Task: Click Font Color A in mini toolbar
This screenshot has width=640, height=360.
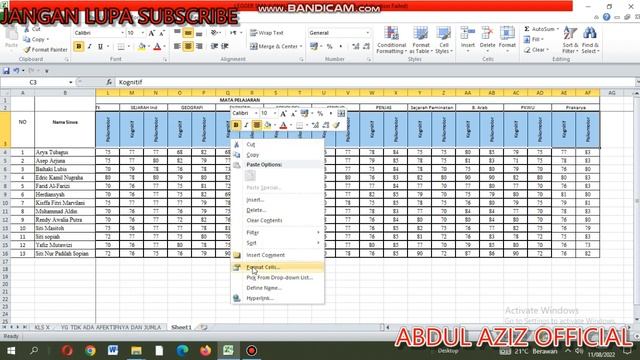Action: click(x=283, y=125)
